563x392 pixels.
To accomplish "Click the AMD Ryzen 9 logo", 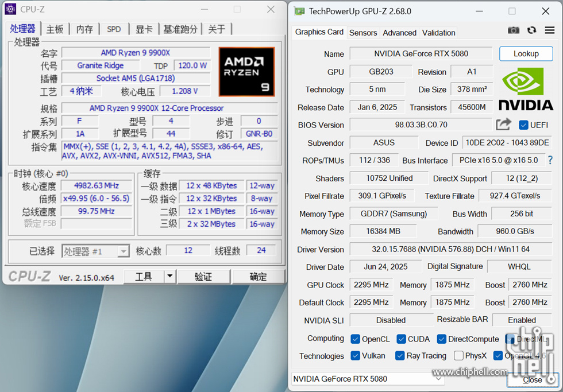I will pyautogui.click(x=246, y=71).
